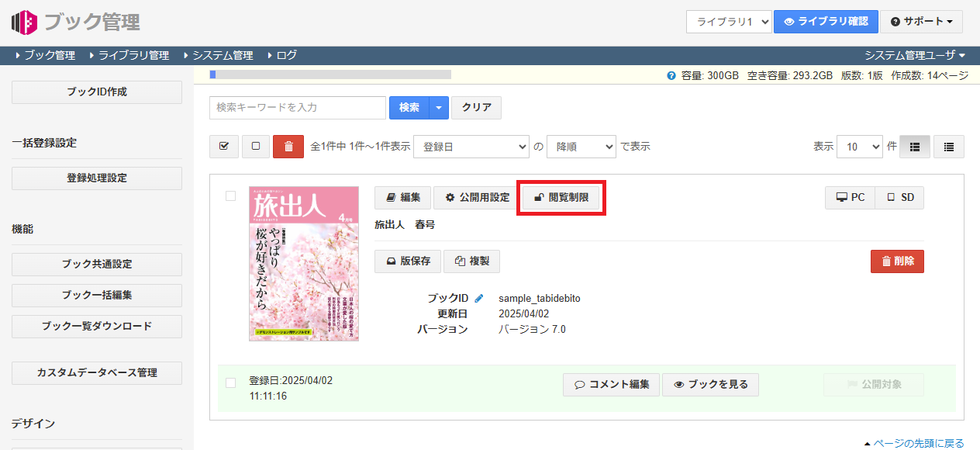Image resolution: width=980 pixels, height=450 pixels.
Task: Open the PC preview button
Action: point(850,198)
